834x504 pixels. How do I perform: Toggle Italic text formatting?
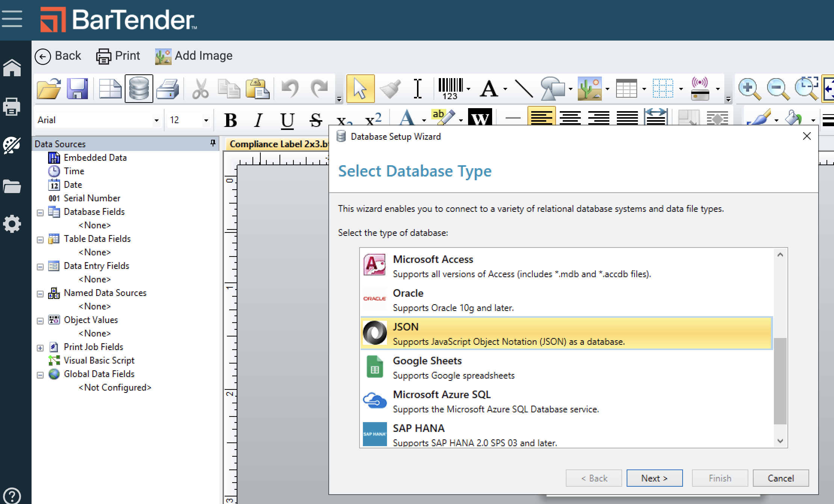click(x=258, y=120)
